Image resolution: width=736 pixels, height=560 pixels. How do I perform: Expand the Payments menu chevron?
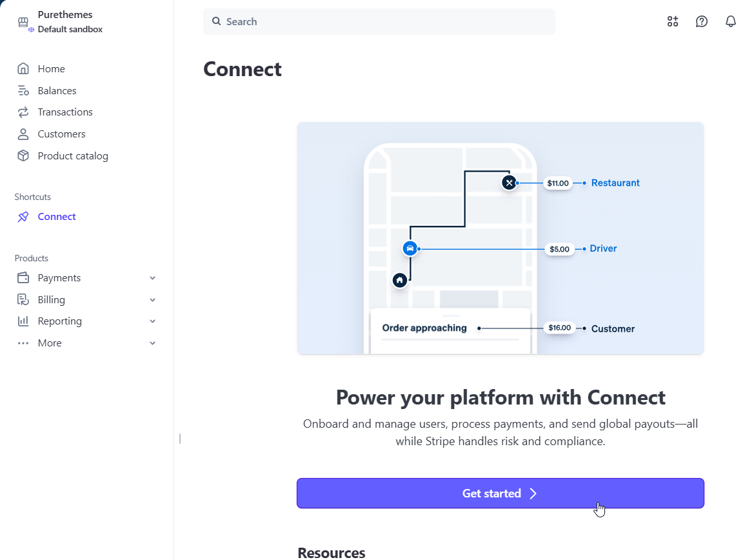tap(153, 278)
